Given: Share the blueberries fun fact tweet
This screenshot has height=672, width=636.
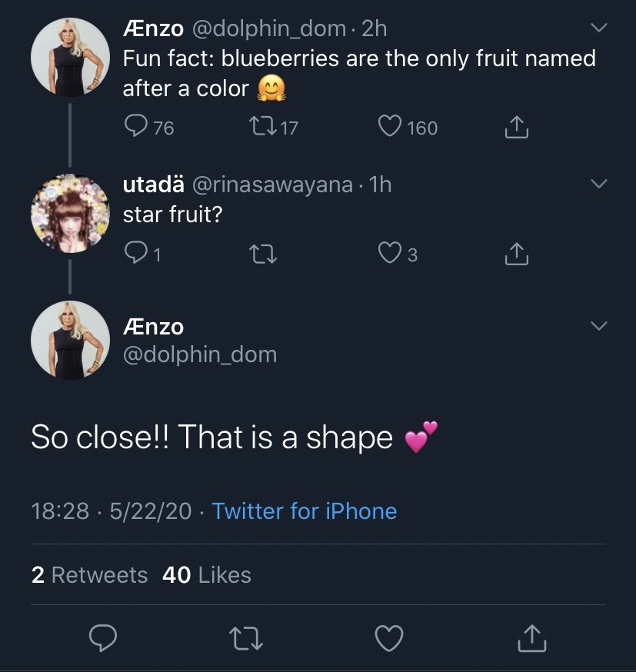Looking at the screenshot, I should [517, 127].
